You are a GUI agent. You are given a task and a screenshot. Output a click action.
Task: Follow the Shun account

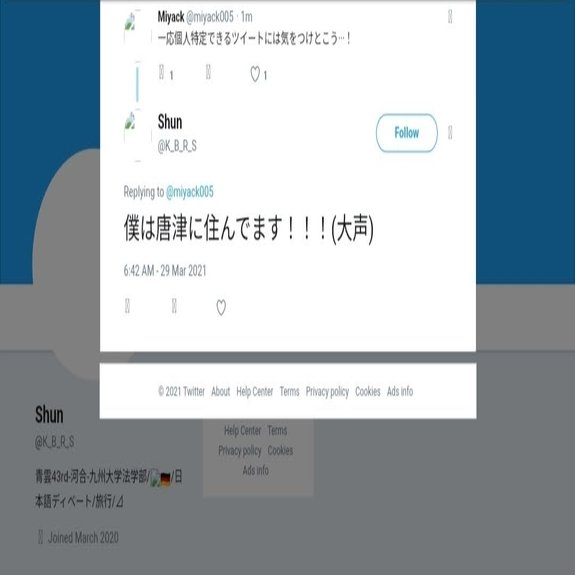[x=407, y=133]
